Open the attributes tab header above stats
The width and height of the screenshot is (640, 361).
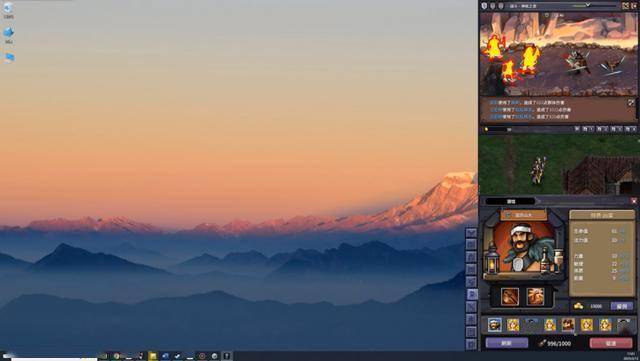pyautogui.click(x=602, y=215)
